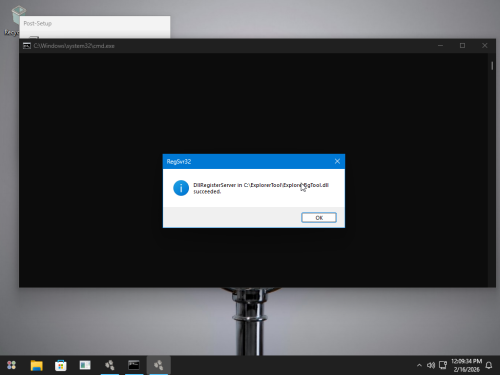The height and width of the screenshot is (375, 500).
Task: Close the cmd.exe console window
Action: tap(484, 46)
